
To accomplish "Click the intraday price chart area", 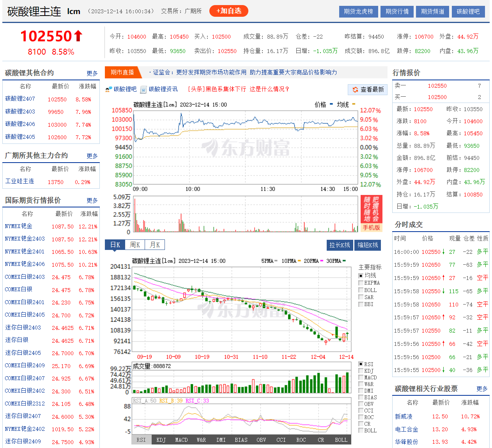I will click(x=246, y=147).
